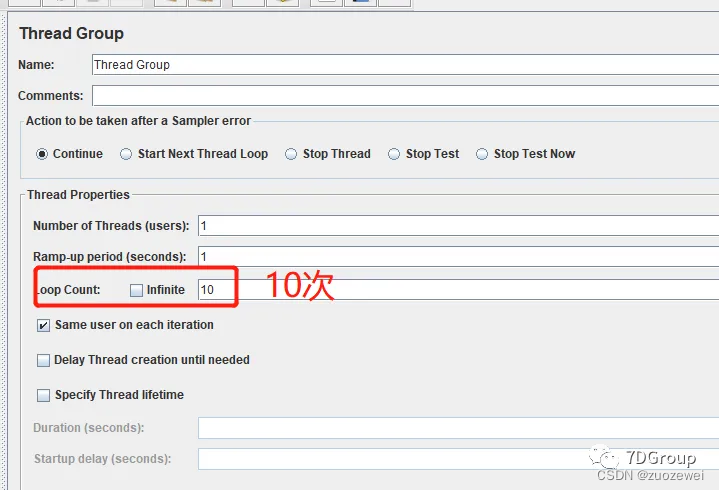This screenshot has height=490, width=719.
Task: Click the "Startup delay (seconds):" label
Action: 102,459
